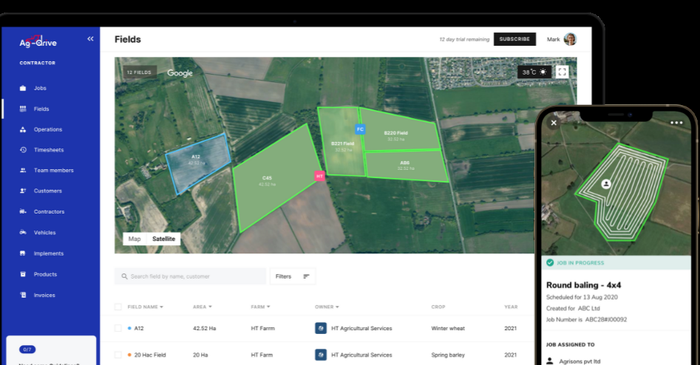Open Timesheets clock icon in sidebar
Image resolution: width=700 pixels, height=365 pixels.
point(23,150)
